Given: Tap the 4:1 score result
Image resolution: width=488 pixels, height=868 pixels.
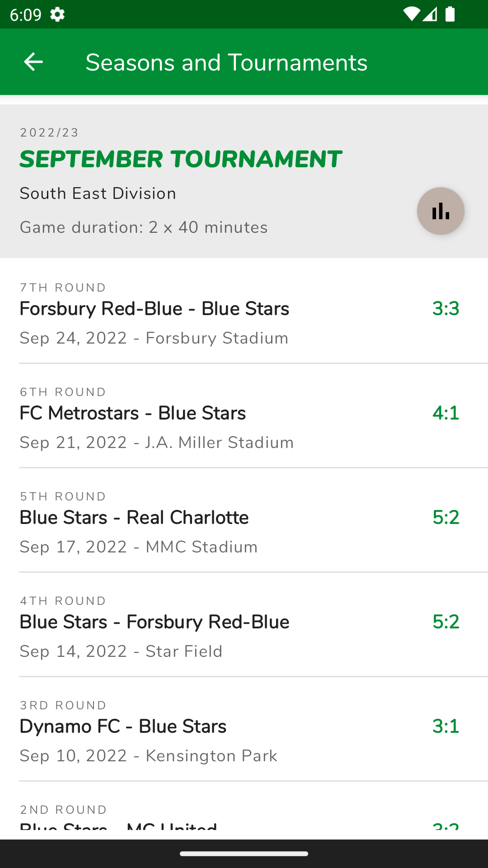Looking at the screenshot, I should pyautogui.click(x=446, y=413).
